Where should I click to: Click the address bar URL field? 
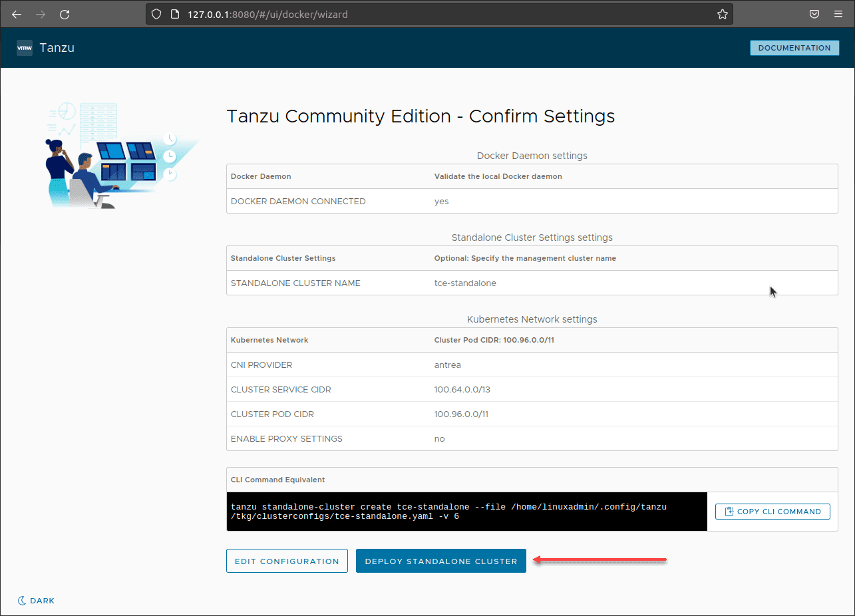(439, 14)
